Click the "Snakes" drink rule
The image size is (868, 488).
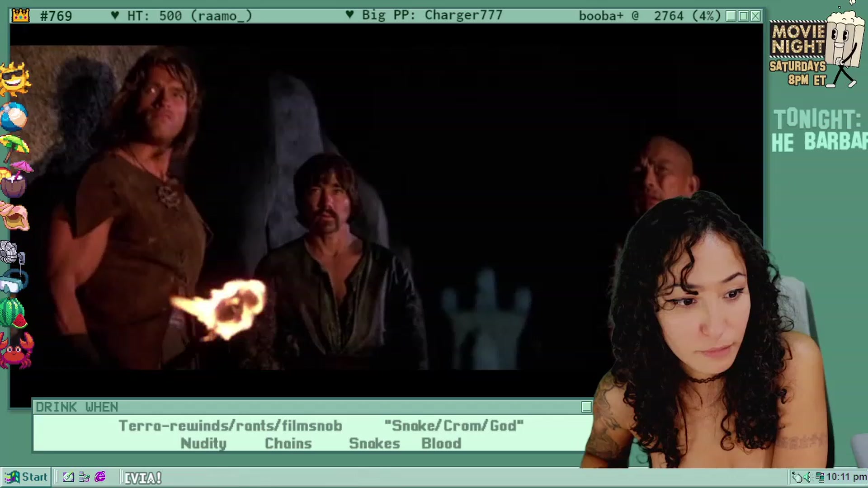[x=374, y=444]
